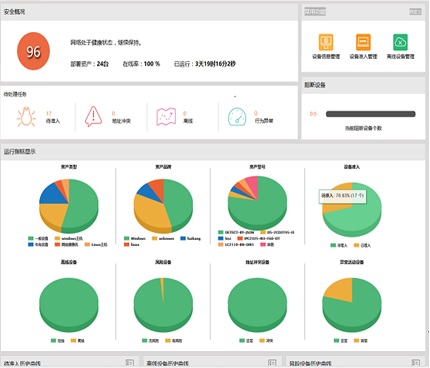The width and height of the screenshot is (430, 368).
Task: Expand the middle history curve panel's button
Action: (272, 362)
